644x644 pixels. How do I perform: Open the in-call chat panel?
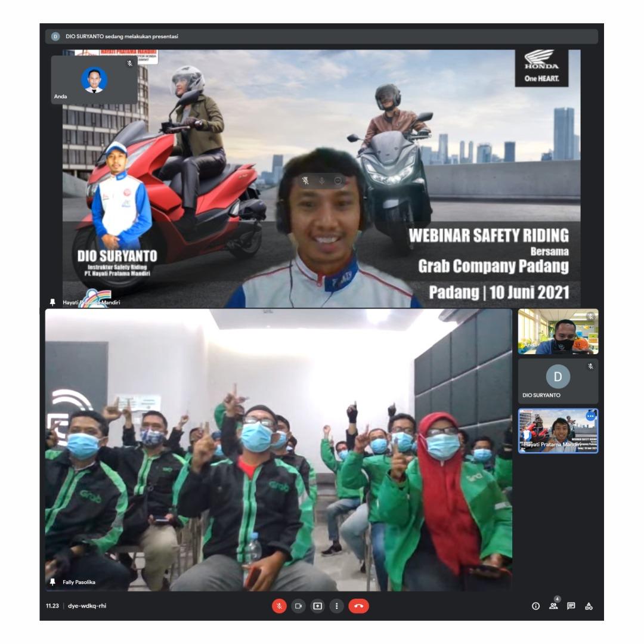click(571, 606)
